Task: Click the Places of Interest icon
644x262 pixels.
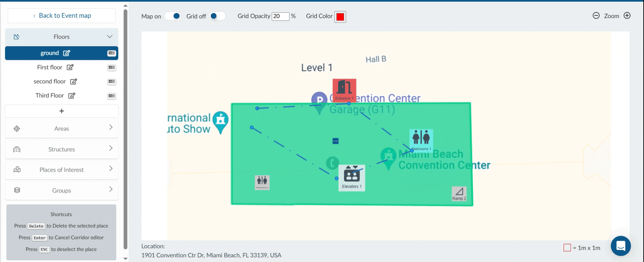Action: pyautogui.click(x=17, y=170)
